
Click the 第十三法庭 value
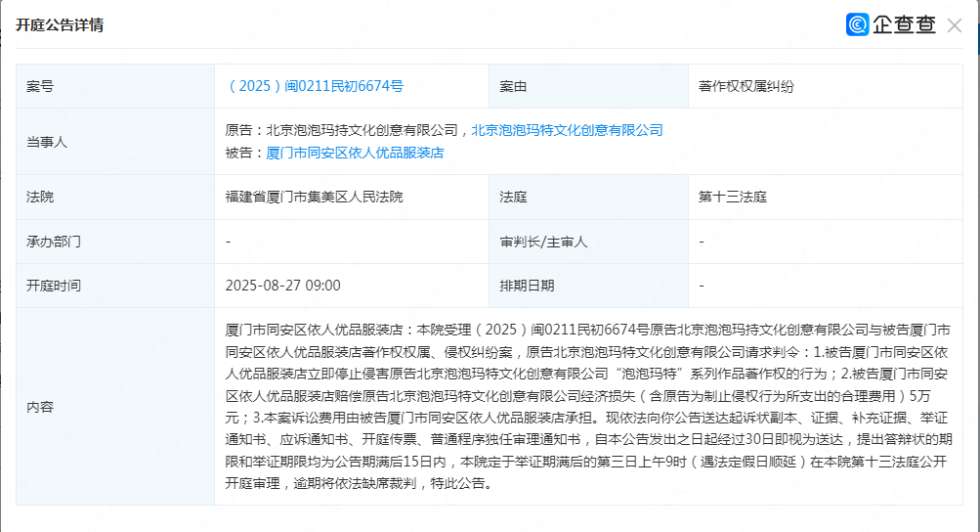pyautogui.click(x=733, y=198)
